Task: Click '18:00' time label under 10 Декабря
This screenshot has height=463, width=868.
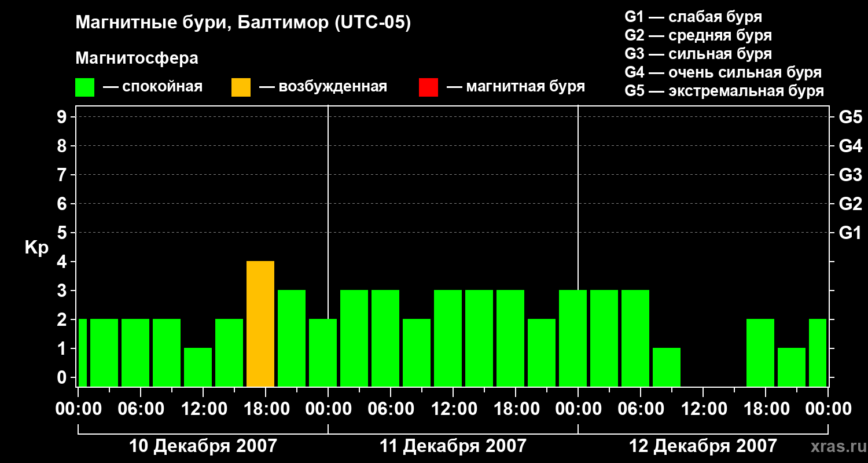Action: click(x=266, y=409)
